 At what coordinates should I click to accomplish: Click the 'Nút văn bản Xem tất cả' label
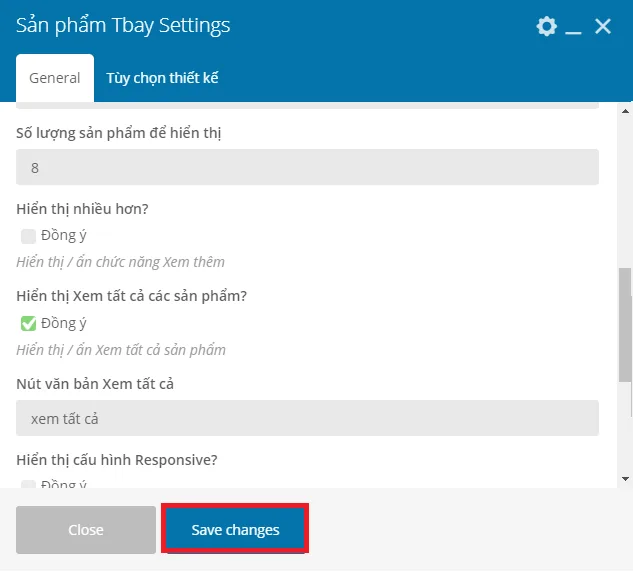pyautogui.click(x=95, y=384)
